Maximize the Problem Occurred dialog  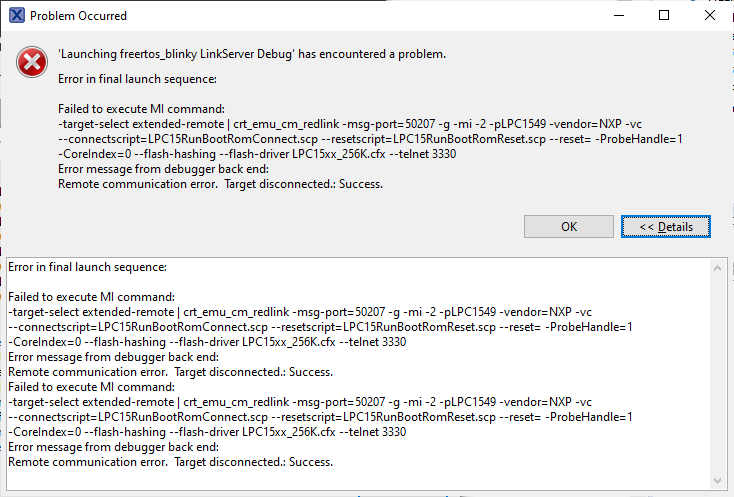point(664,16)
